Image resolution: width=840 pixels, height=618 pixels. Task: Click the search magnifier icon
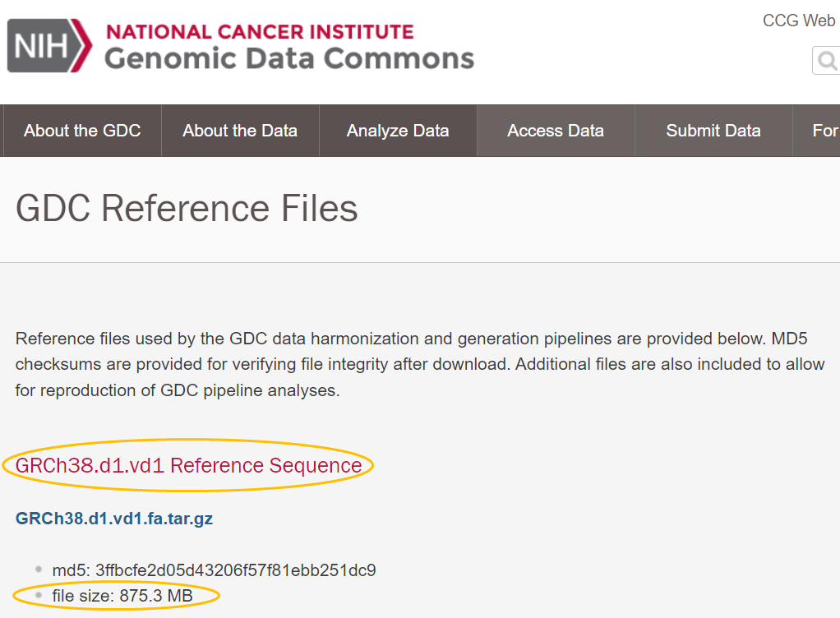click(828, 61)
